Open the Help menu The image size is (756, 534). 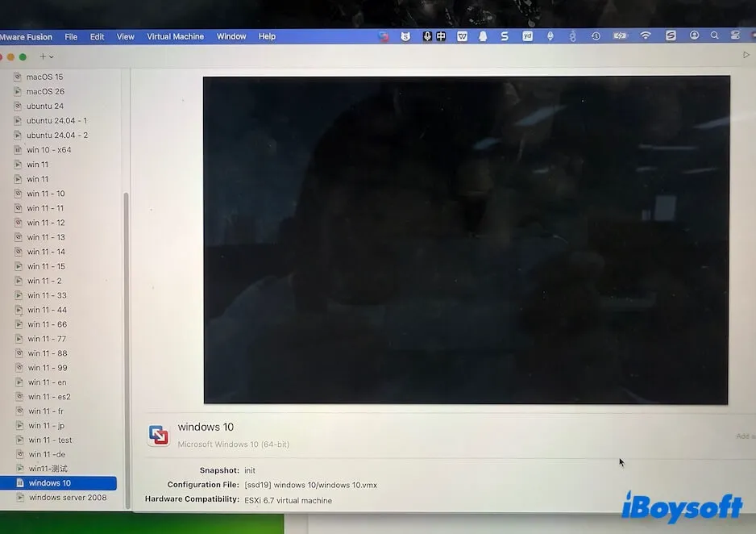coord(267,35)
